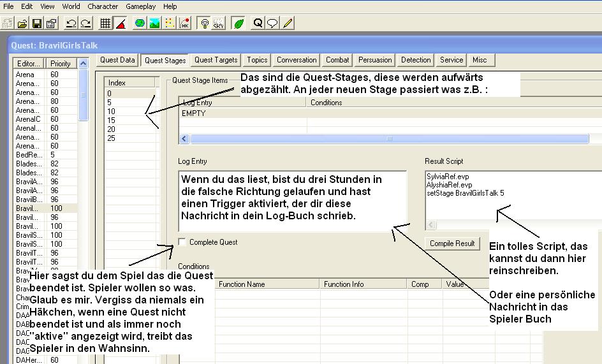602x364 pixels.
Task: Sort quest list by Editor ID column header
Action: pos(29,63)
